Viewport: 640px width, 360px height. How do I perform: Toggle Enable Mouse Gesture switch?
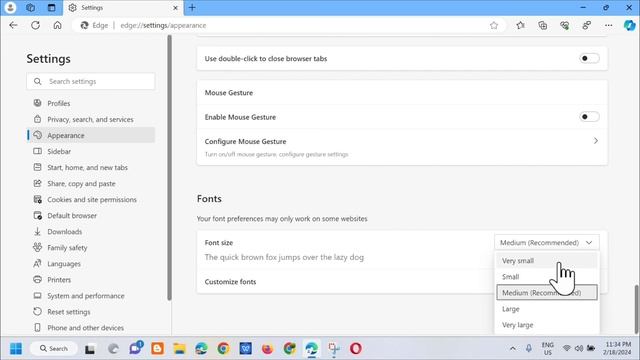589,117
